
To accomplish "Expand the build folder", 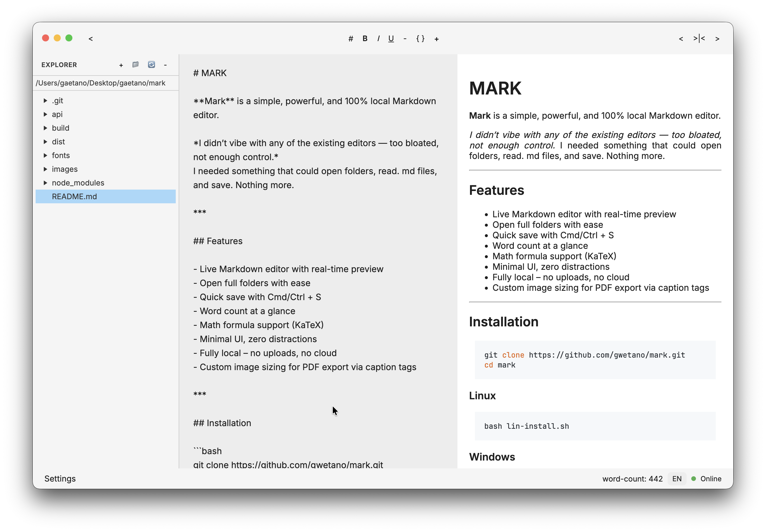I will pos(45,128).
